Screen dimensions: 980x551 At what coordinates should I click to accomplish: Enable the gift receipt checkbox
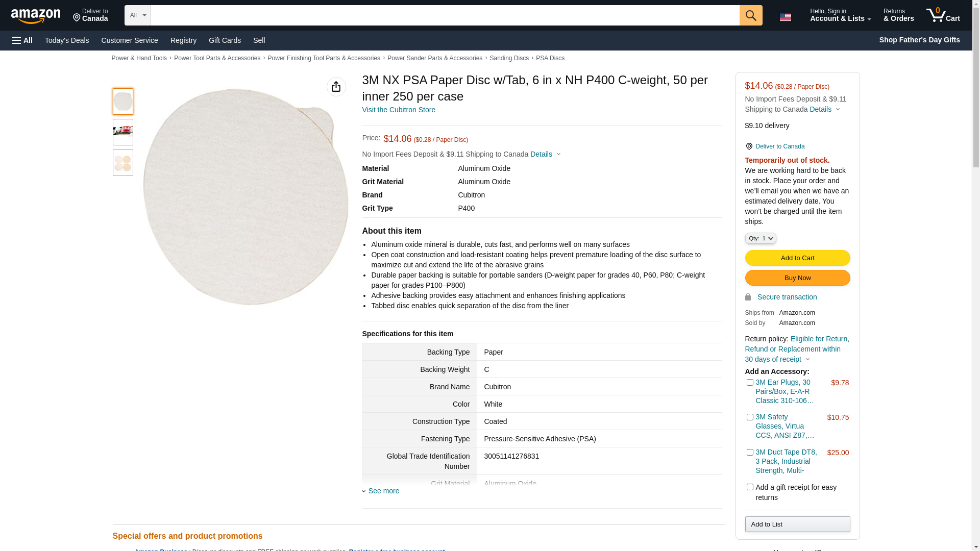coord(750,487)
